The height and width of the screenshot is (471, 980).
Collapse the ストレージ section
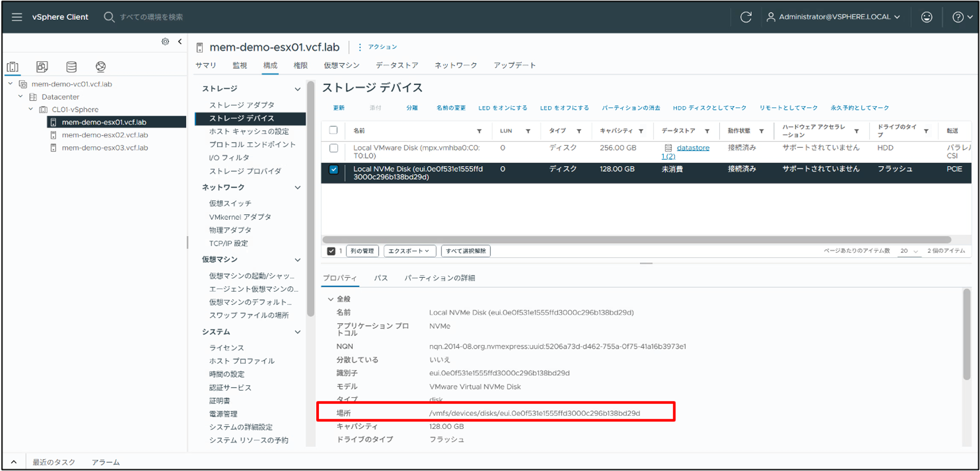298,89
